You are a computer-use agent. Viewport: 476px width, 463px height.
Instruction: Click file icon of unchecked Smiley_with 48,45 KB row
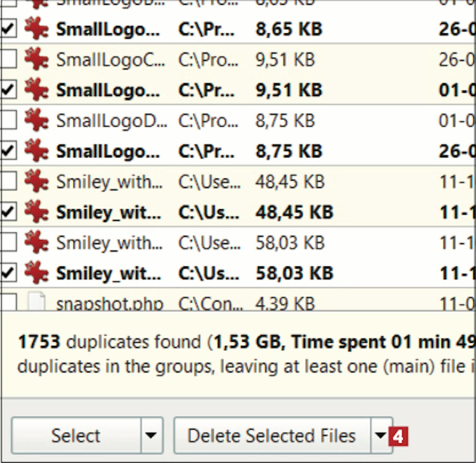pyautogui.click(x=36, y=181)
